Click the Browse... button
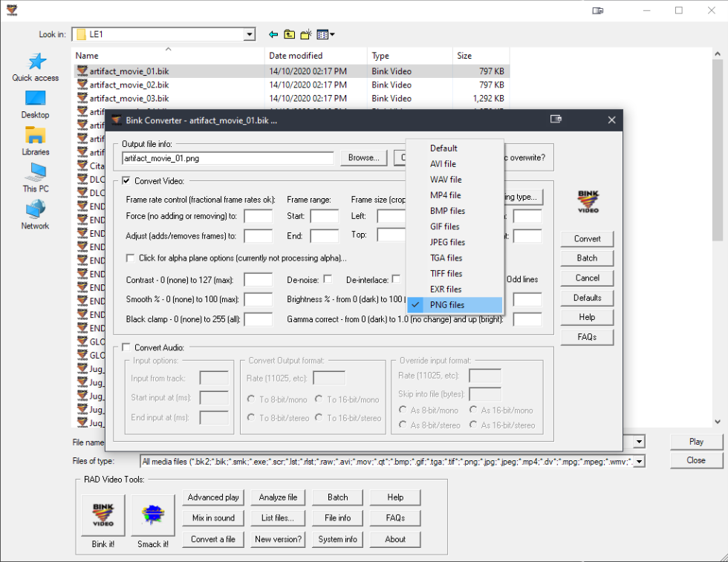Image resolution: width=728 pixels, height=562 pixels. [x=363, y=158]
